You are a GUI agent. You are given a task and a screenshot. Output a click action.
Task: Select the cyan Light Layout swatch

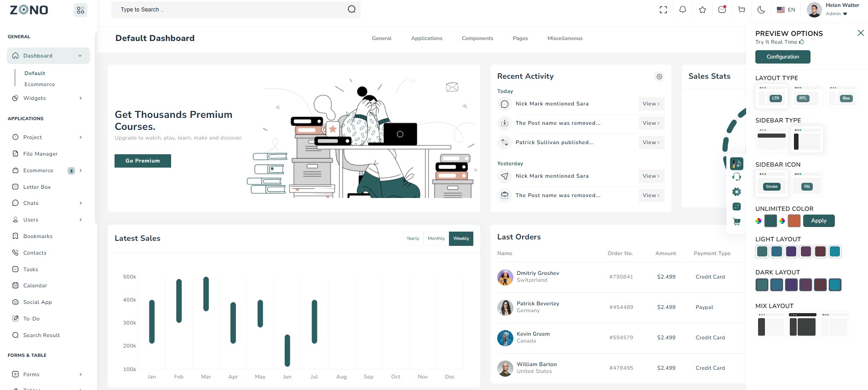[835, 251]
